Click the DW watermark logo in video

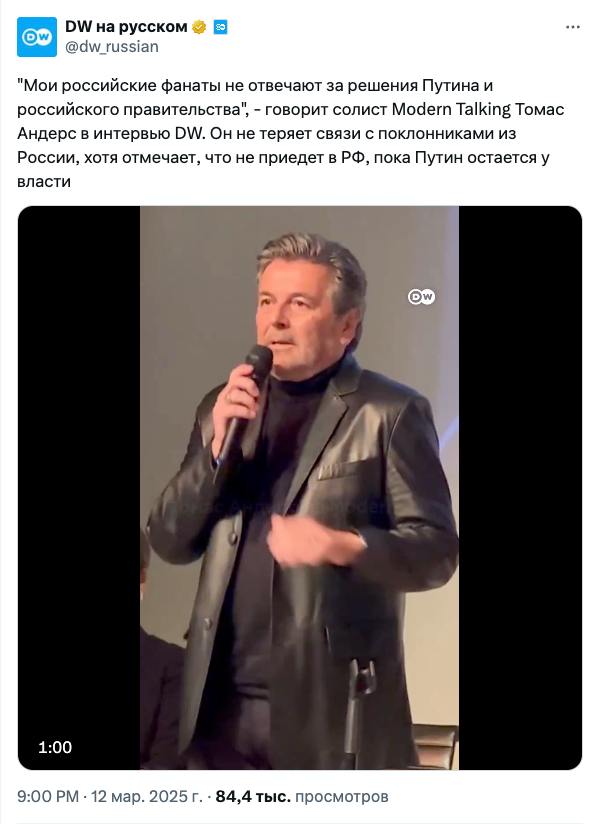pyautogui.click(x=421, y=297)
